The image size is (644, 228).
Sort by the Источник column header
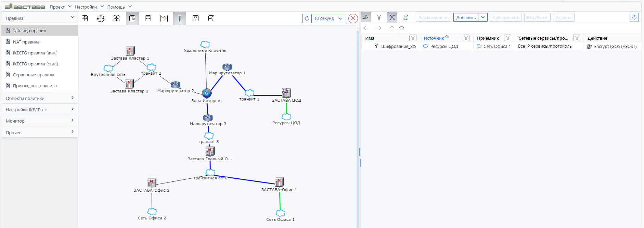tap(434, 38)
